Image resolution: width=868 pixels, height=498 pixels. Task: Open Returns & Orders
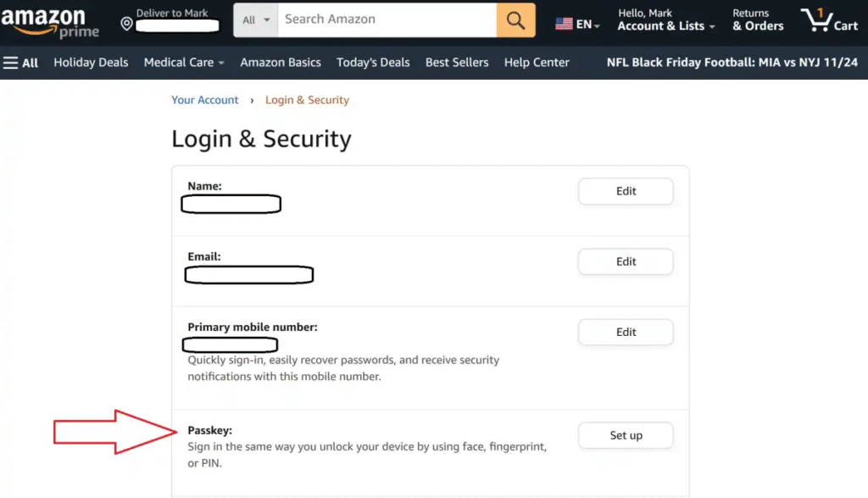tap(758, 20)
